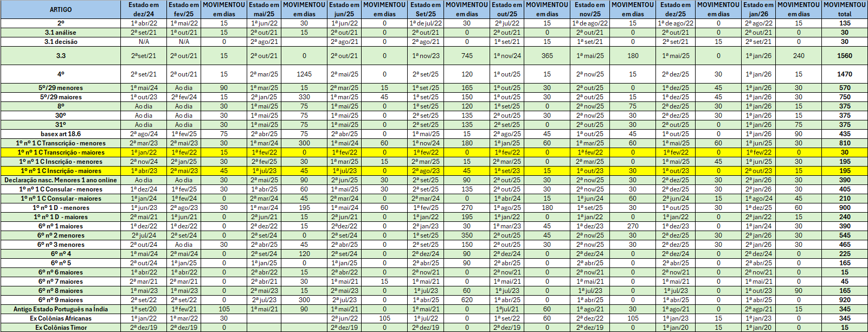
Task: Click the yellow '1º nº 1 C Transcrição - maiores' row
Action: click(61, 152)
